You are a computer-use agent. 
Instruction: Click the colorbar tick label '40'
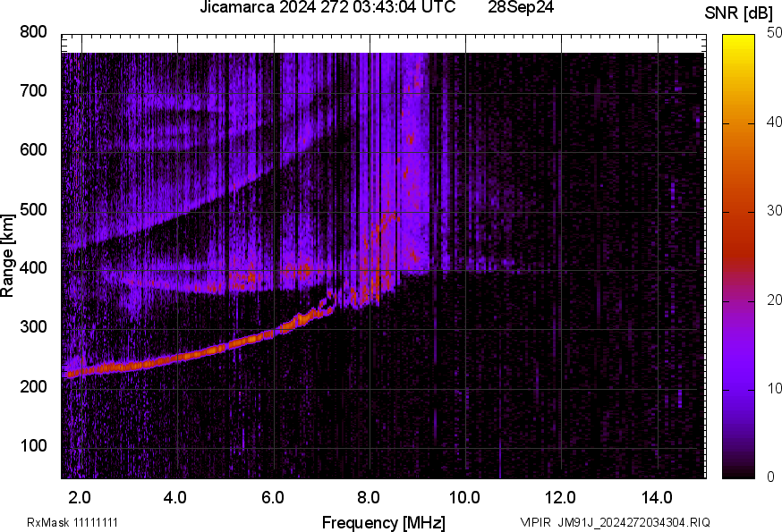click(774, 122)
